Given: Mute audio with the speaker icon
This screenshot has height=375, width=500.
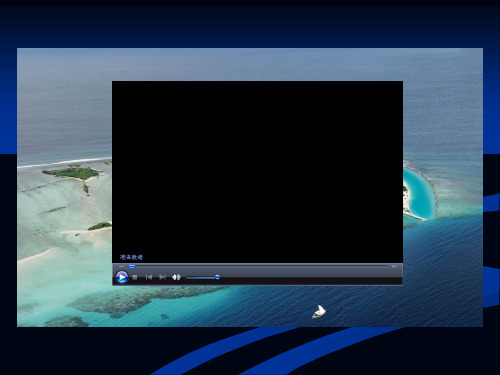Looking at the screenshot, I should (176, 277).
